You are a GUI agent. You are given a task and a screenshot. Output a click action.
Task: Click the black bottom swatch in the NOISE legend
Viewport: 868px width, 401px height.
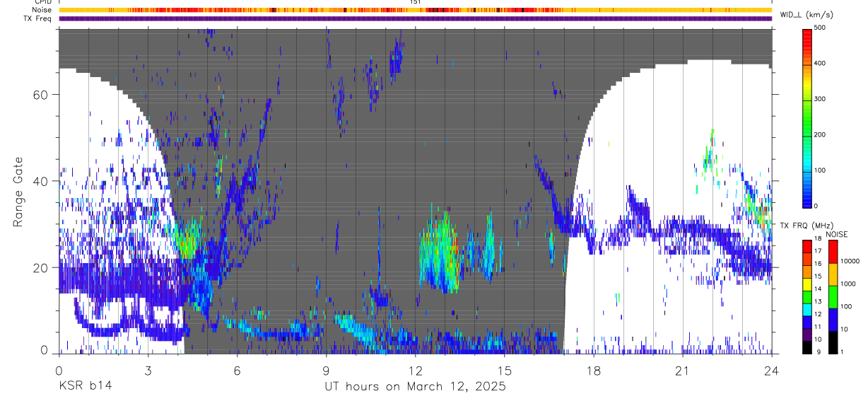pyautogui.click(x=833, y=342)
